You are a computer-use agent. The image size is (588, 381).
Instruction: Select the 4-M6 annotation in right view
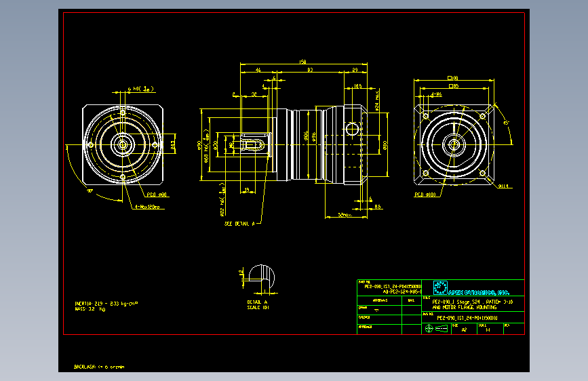(x=437, y=94)
